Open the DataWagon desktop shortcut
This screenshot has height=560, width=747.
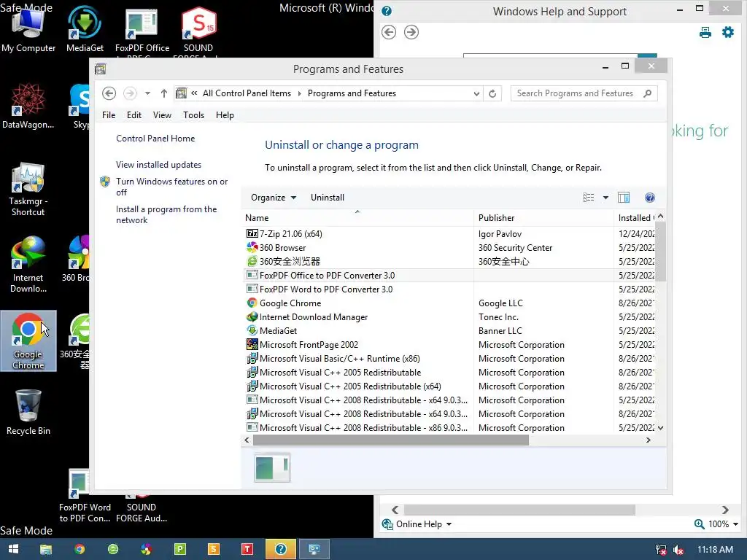click(x=28, y=106)
